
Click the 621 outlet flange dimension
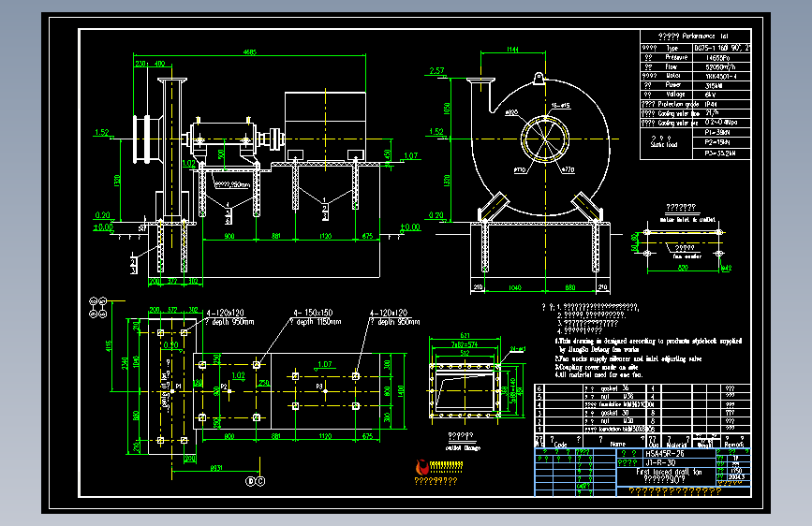click(x=465, y=335)
